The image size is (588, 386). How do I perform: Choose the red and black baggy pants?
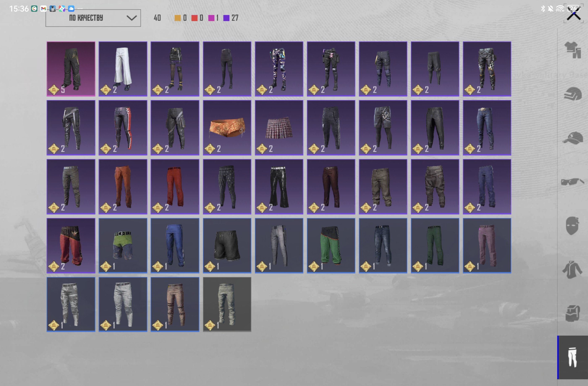tap(71, 246)
